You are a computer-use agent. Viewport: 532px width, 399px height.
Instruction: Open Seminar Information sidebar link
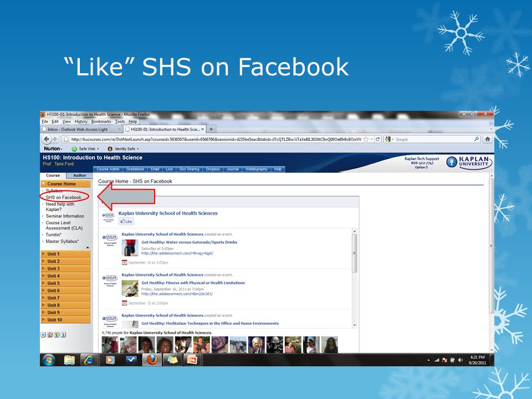[65, 216]
